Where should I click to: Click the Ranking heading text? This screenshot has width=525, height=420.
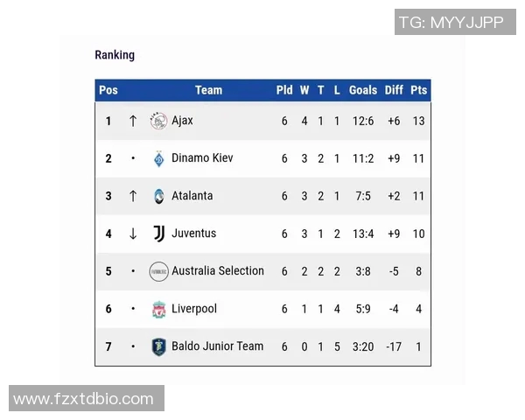click(x=115, y=55)
